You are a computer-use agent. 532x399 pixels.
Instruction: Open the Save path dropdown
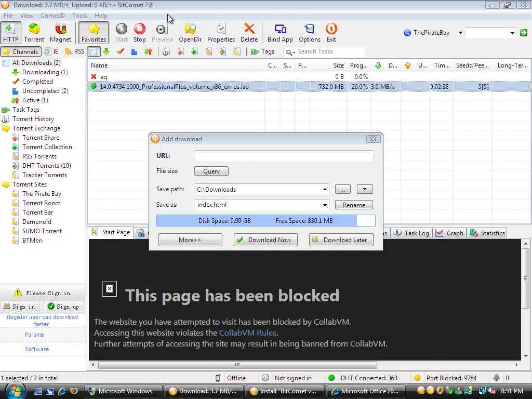[325, 190]
